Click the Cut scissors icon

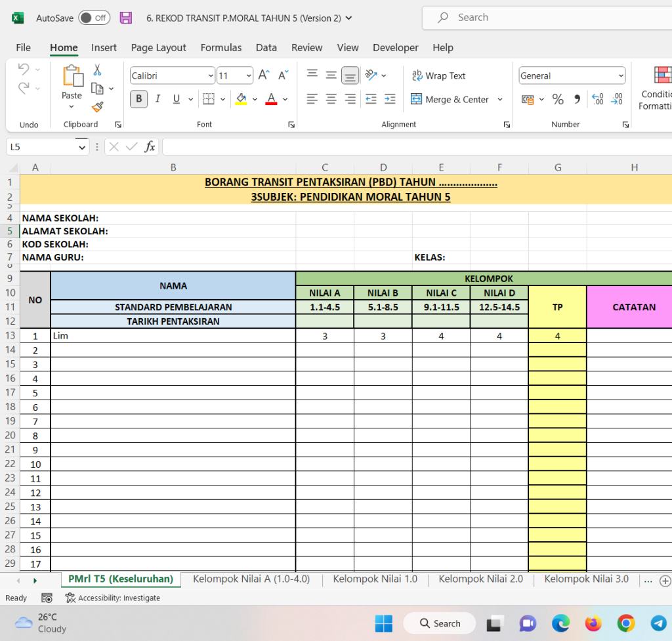(x=97, y=70)
